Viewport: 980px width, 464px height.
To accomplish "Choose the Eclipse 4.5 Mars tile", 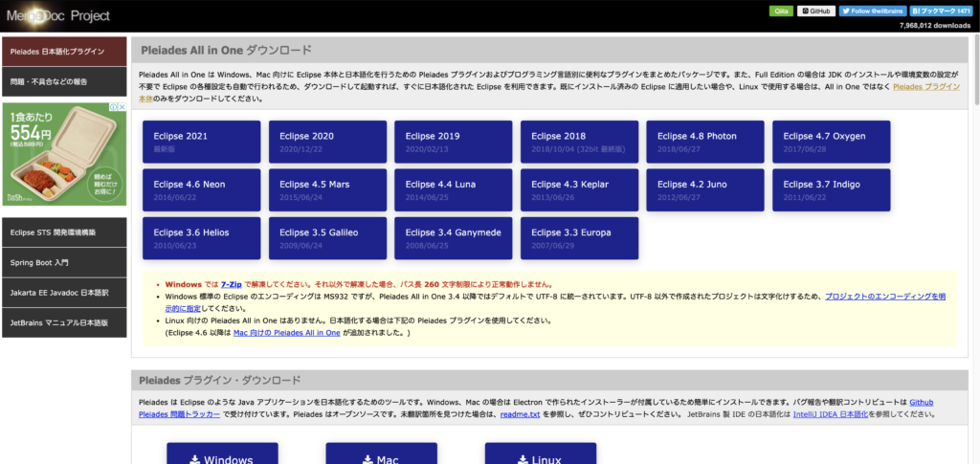I will [327, 189].
